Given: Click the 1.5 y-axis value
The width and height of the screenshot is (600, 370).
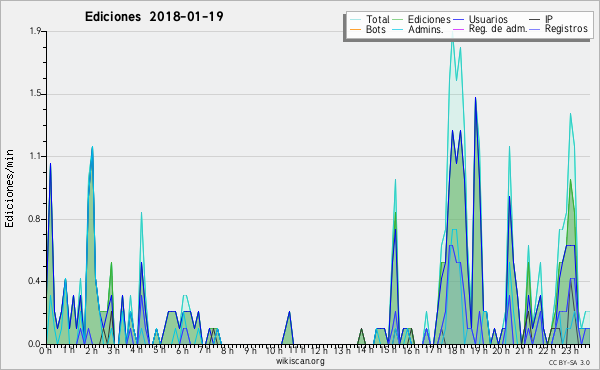Looking at the screenshot, I should pos(35,94).
